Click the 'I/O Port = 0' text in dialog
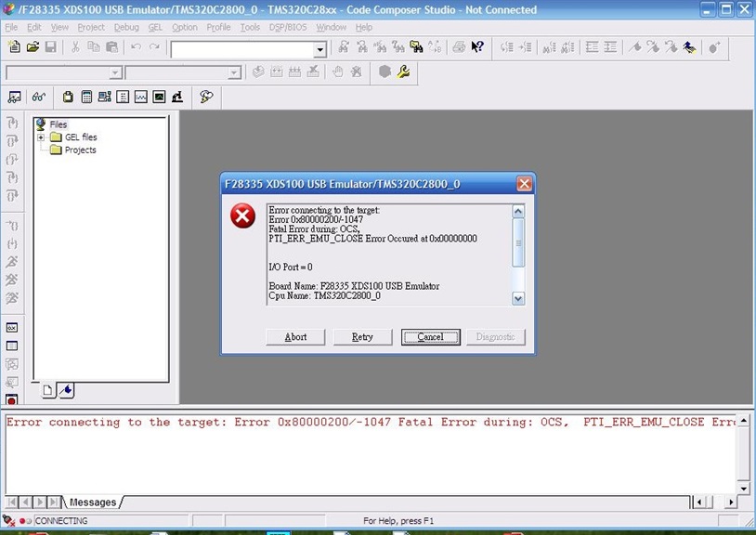Viewport: 756px width, 535px height. click(x=291, y=267)
